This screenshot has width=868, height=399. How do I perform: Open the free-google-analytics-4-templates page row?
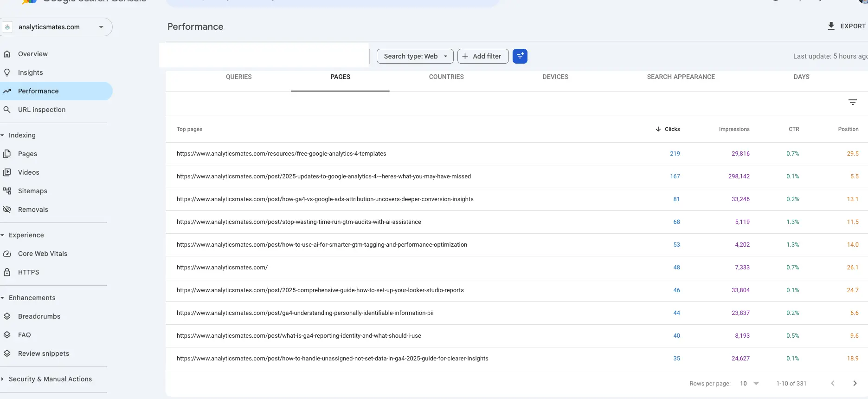[x=517, y=154]
